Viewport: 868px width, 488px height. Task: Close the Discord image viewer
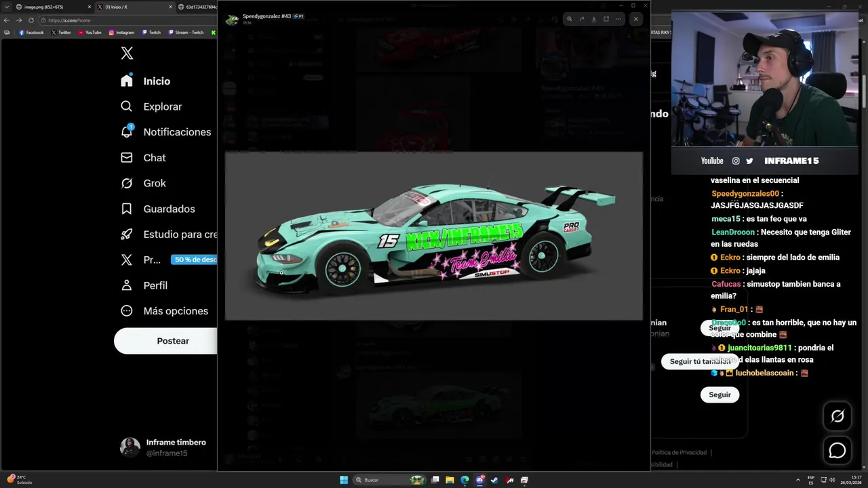tap(636, 19)
